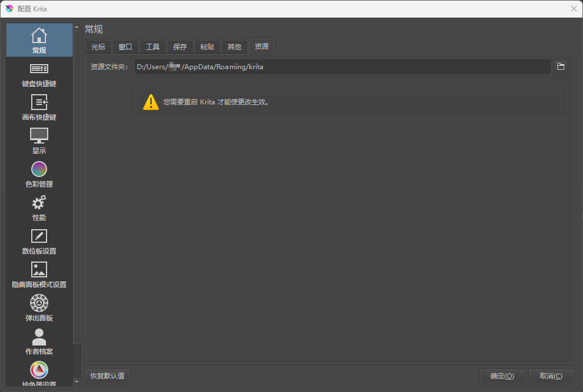The width and height of the screenshot is (583, 392).
Task: Open the color selector settings icon
Action: (39, 370)
